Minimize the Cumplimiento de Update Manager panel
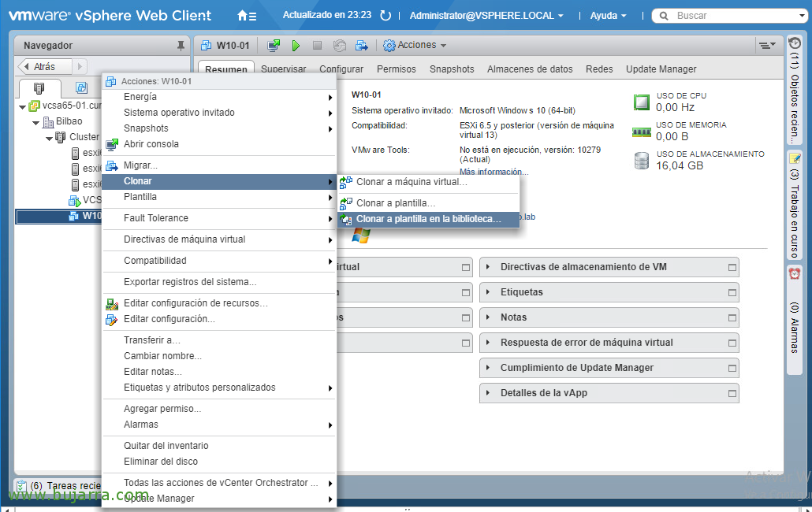Image resolution: width=812 pixels, height=512 pixels. [732, 368]
